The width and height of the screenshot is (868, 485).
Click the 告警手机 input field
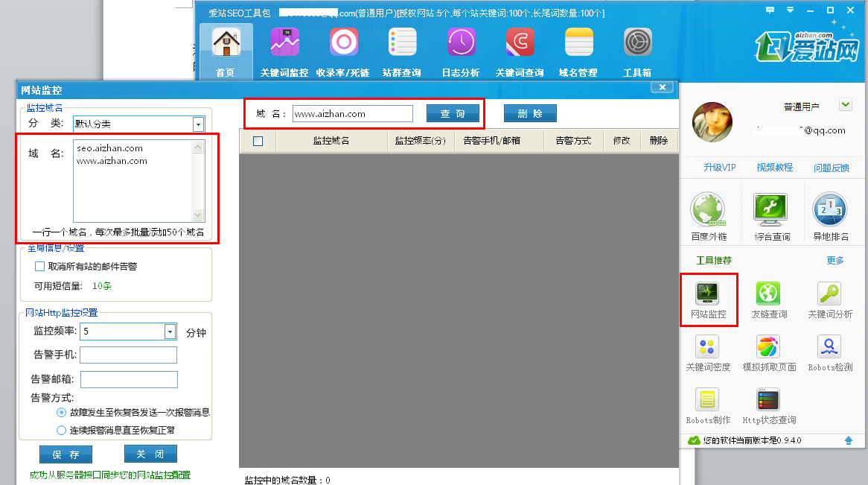129,355
